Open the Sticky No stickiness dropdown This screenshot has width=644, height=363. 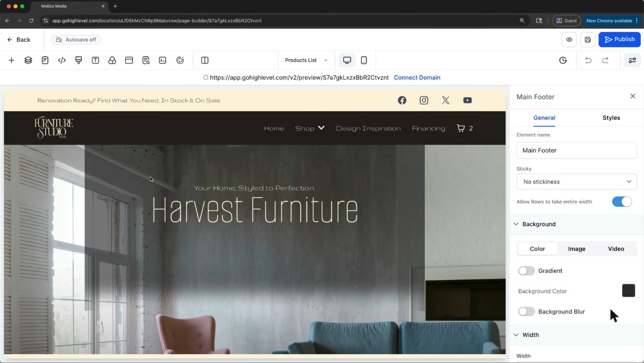(x=577, y=181)
